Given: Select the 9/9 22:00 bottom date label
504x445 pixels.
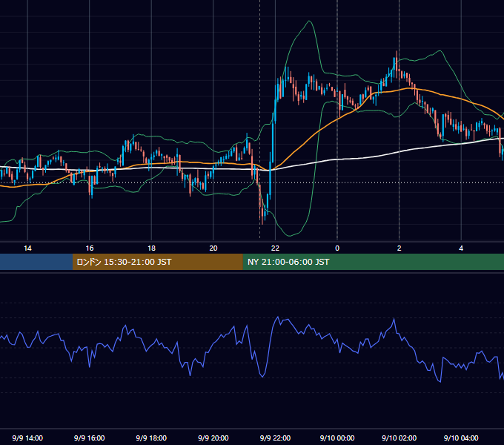Looking at the screenshot, I should [275, 438].
